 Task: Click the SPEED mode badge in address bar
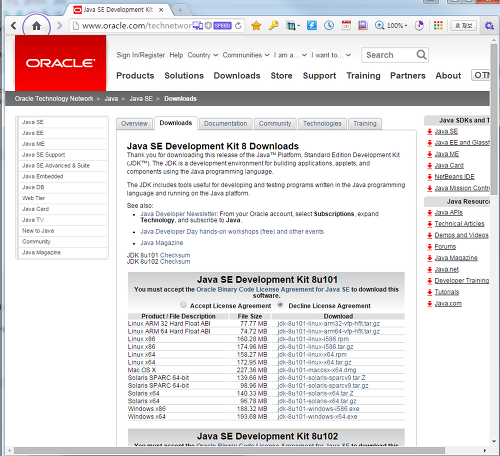pyautogui.click(x=222, y=26)
